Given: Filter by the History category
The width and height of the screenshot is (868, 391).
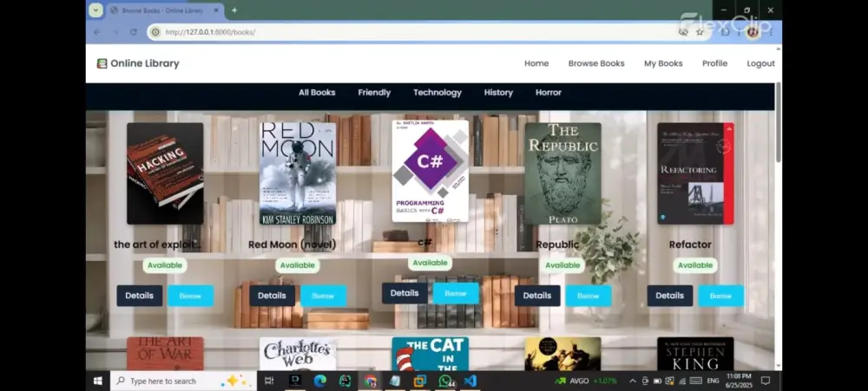Looking at the screenshot, I should click(498, 93).
